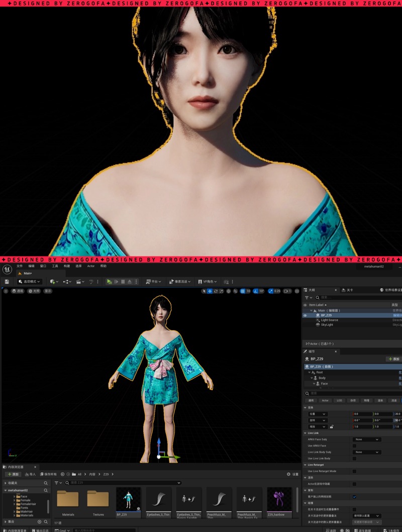Collapse the Live Link section

pos(305,433)
